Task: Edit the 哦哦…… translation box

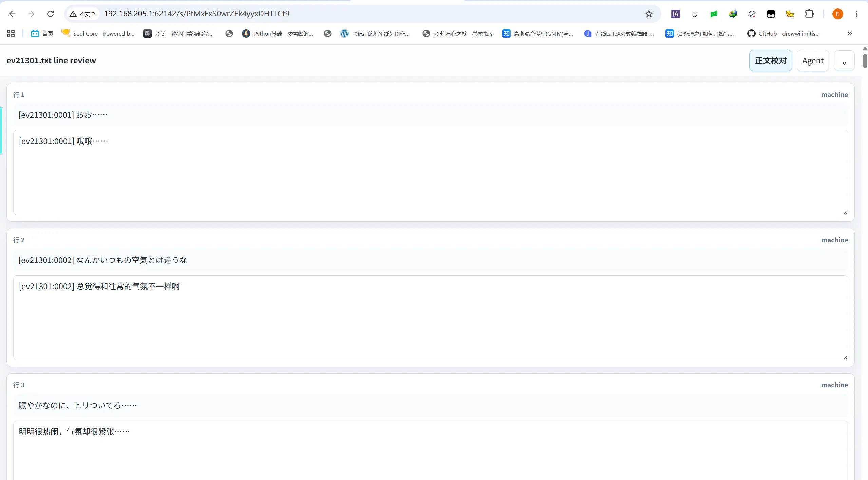Action: (430, 172)
